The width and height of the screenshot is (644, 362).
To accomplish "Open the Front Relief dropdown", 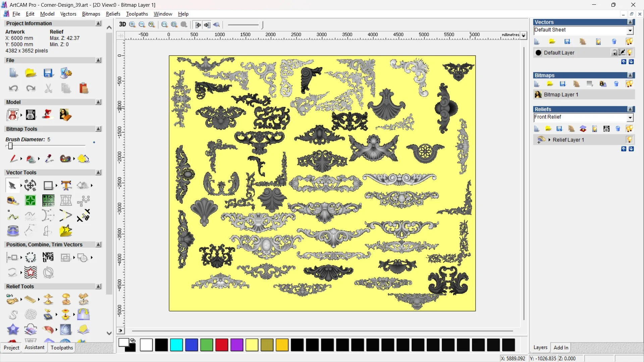I will (630, 117).
